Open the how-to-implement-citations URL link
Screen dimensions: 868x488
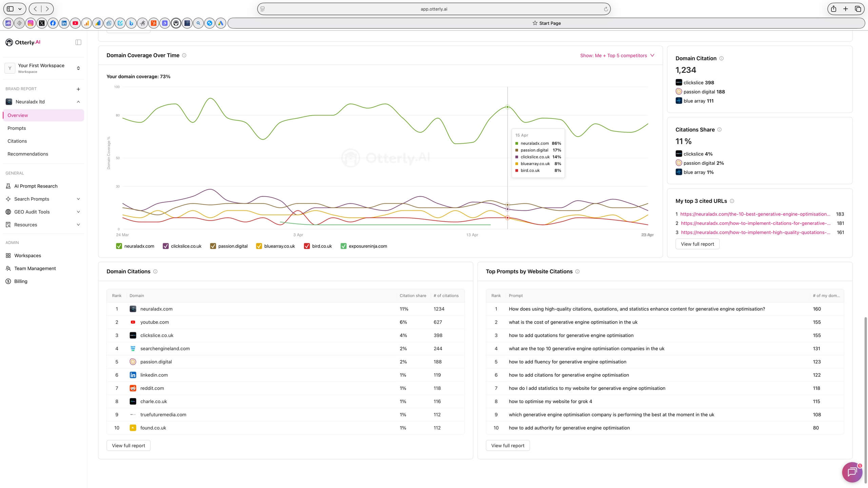756,223
